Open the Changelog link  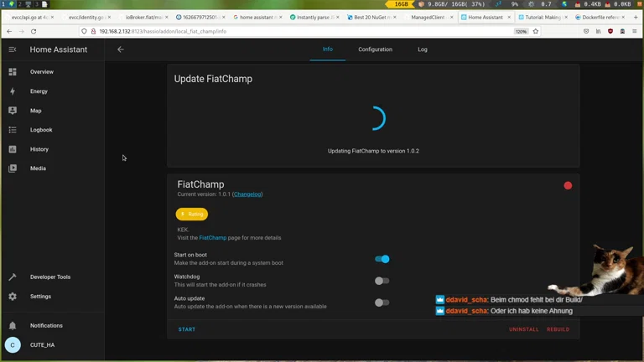[x=247, y=194]
